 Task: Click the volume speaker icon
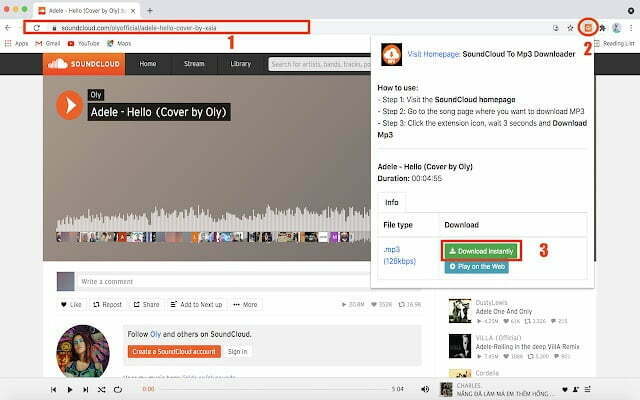pos(424,389)
